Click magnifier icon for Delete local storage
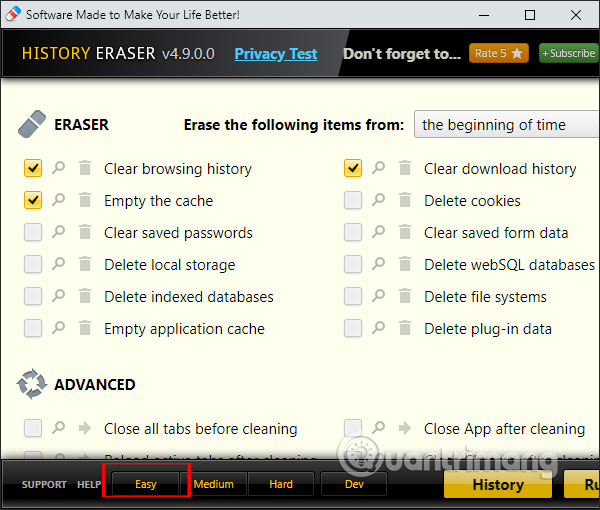Image resolution: width=600 pixels, height=510 pixels. point(59,264)
